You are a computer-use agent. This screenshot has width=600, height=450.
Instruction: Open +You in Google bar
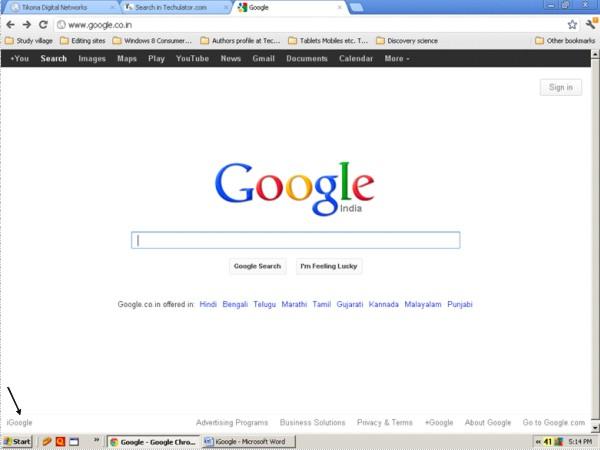[x=20, y=59]
